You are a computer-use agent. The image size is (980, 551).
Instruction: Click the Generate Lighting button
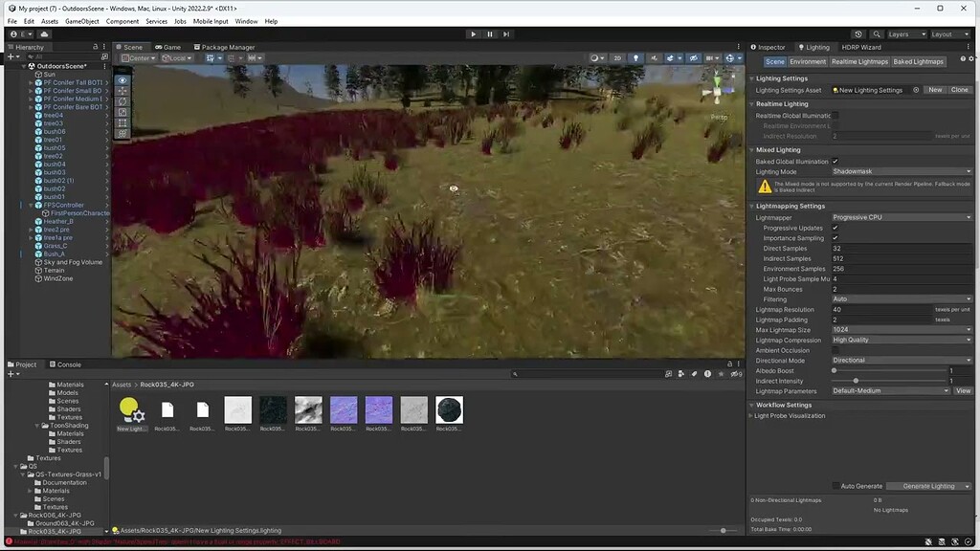tap(926, 486)
